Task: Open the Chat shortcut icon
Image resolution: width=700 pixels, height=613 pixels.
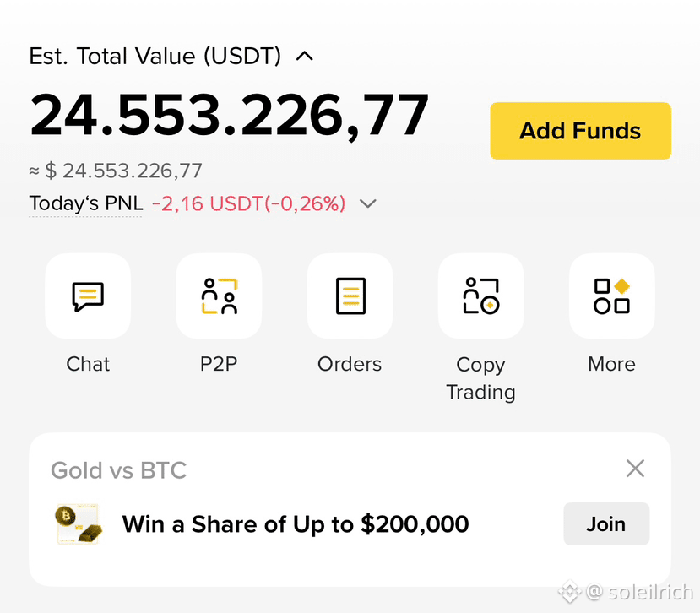Action: pos(88,296)
